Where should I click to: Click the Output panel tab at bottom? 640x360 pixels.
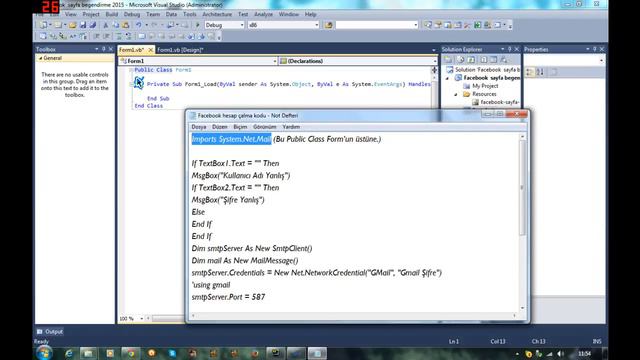pyautogui.click(x=50, y=331)
